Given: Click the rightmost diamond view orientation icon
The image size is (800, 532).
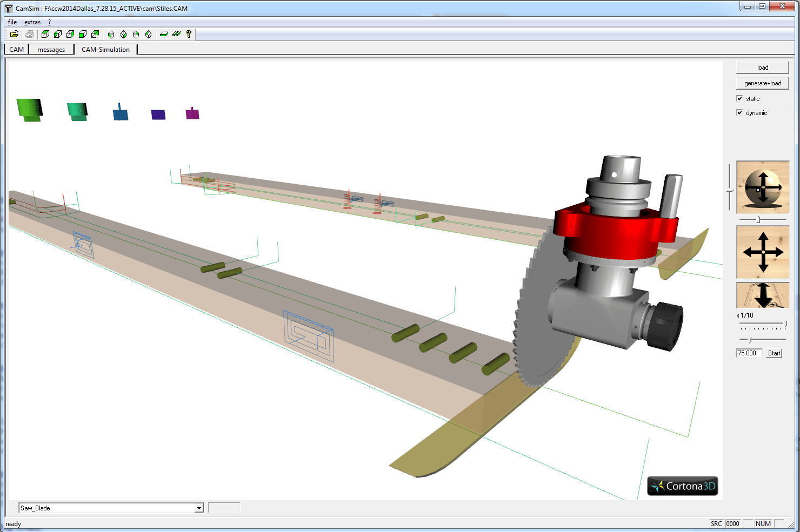Looking at the screenshot, I should pyautogui.click(x=148, y=33).
